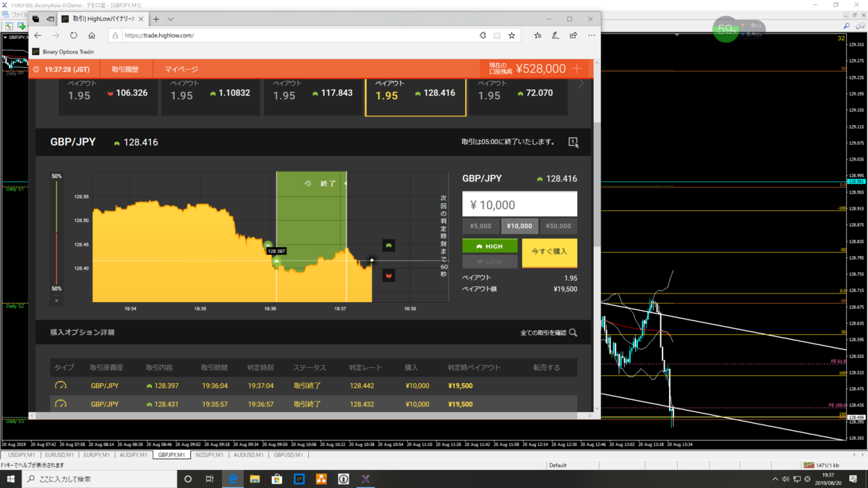This screenshot has height=488, width=868.
Task: Open Task View on the taskbar
Action: click(210, 479)
